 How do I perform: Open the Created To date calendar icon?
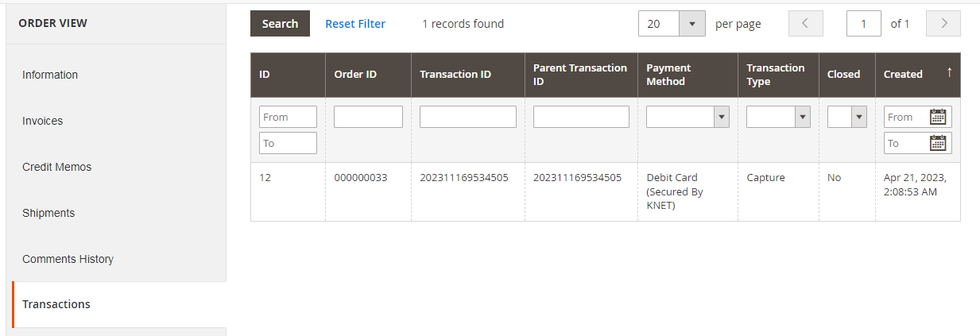point(938,143)
